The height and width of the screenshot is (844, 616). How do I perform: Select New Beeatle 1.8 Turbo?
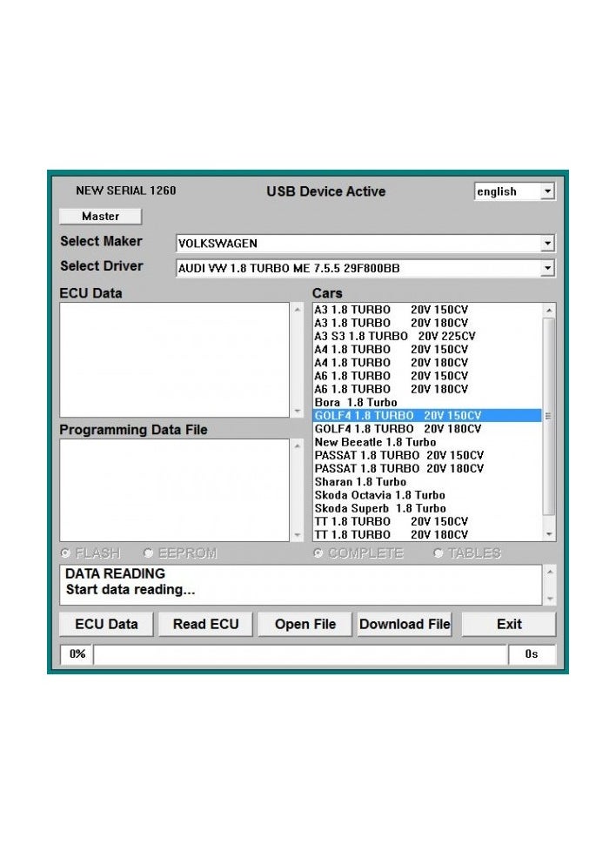tap(427, 442)
